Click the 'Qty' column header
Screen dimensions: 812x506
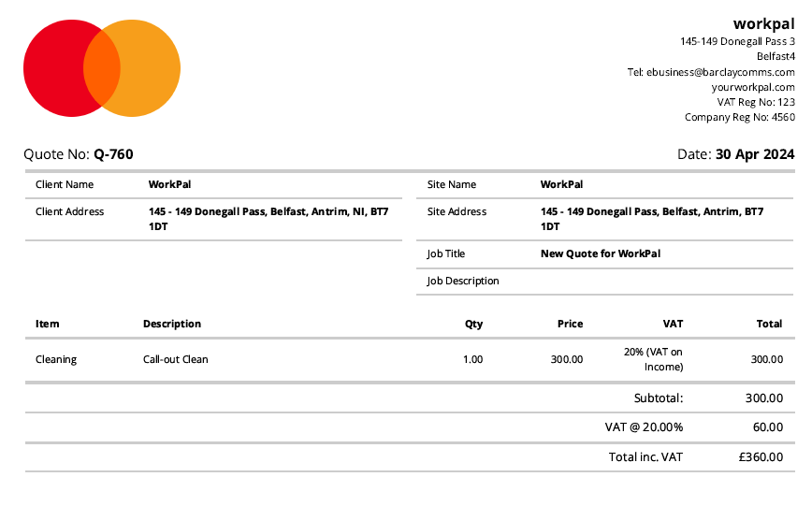(x=474, y=325)
